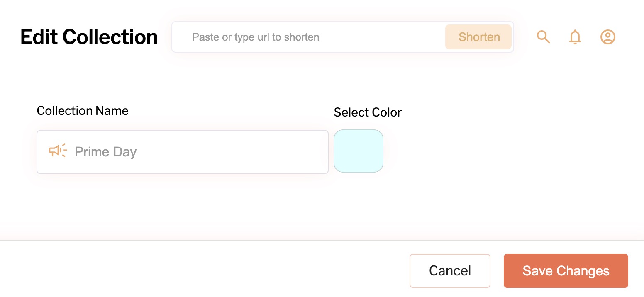Save Changes to the collection

click(x=566, y=271)
